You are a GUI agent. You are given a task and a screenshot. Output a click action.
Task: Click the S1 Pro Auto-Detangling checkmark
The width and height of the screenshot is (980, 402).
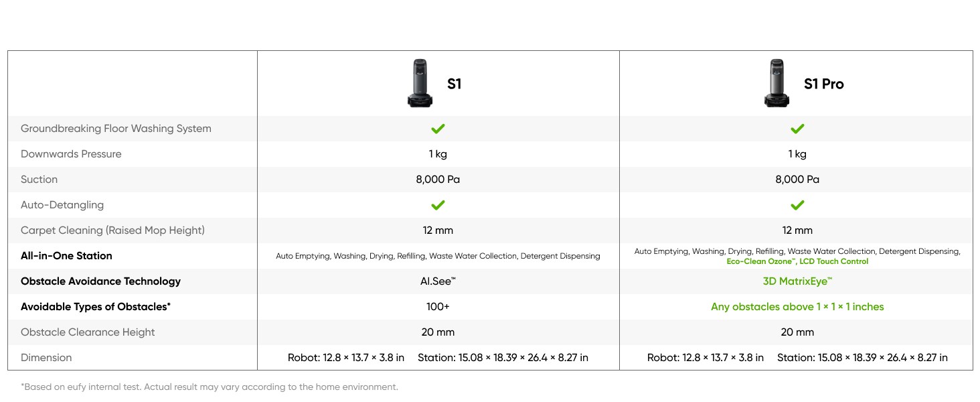797,205
